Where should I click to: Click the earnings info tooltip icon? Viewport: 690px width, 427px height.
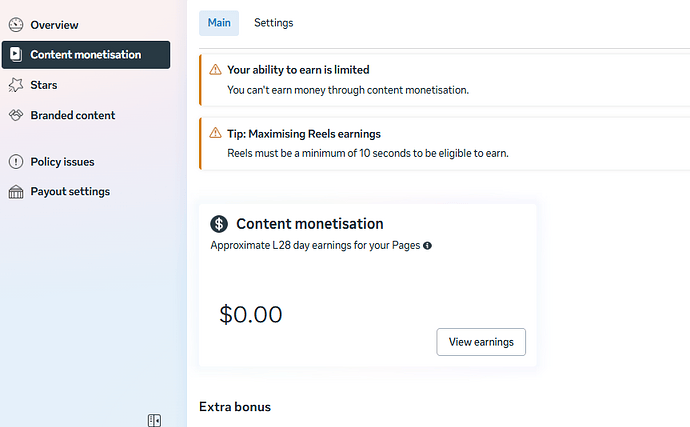click(427, 245)
